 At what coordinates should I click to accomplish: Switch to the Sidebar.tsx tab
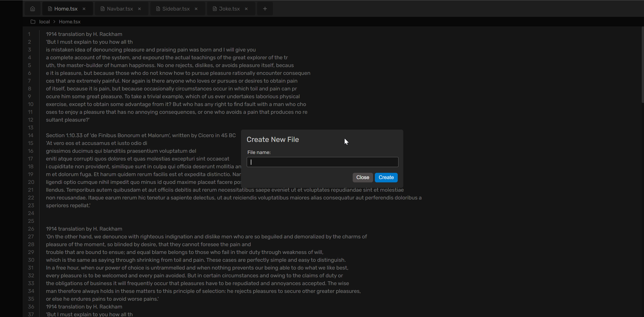point(176,9)
